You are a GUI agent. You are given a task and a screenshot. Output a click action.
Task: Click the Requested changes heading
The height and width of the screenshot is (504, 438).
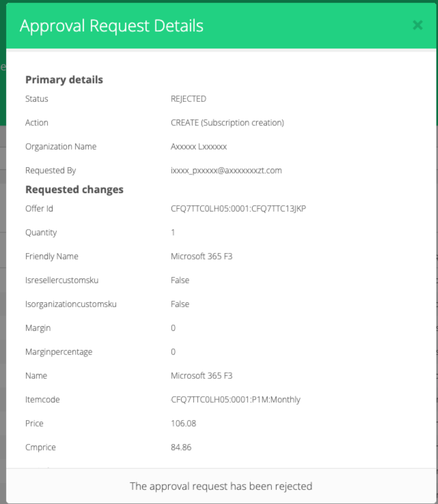pyautogui.click(x=74, y=190)
